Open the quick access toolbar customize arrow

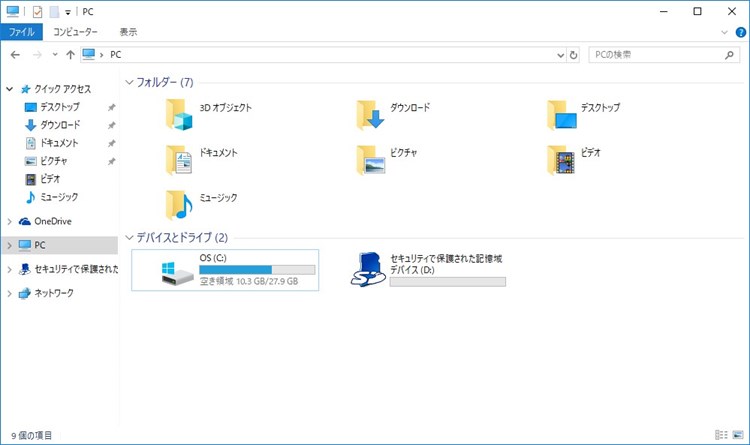pyautogui.click(x=68, y=12)
